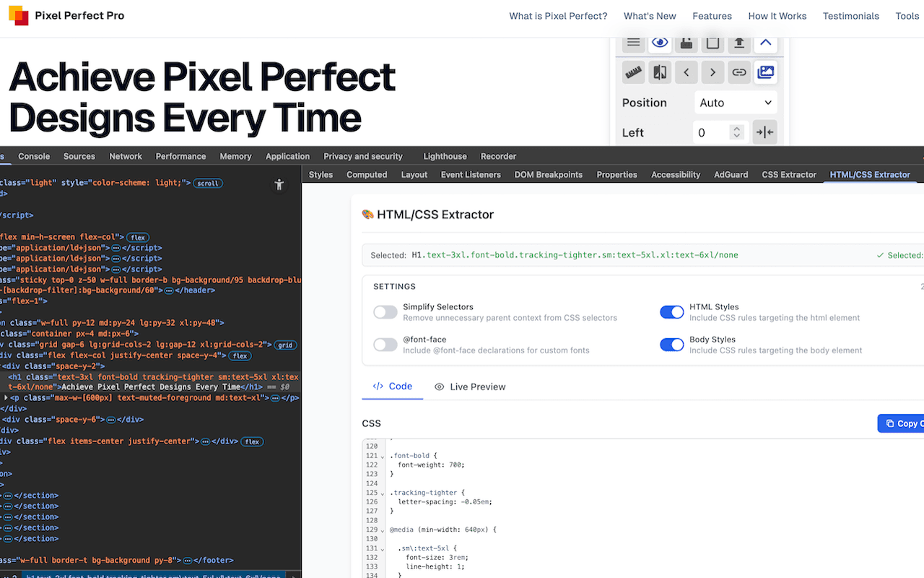Open the Lighthouse DevTools tab

pyautogui.click(x=445, y=156)
